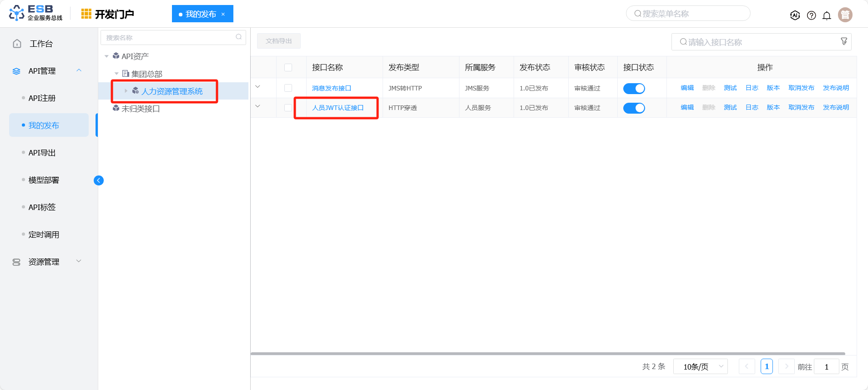The height and width of the screenshot is (390, 868).
Task: Collapse the API管理 menu chevron
Action: pos(79,70)
